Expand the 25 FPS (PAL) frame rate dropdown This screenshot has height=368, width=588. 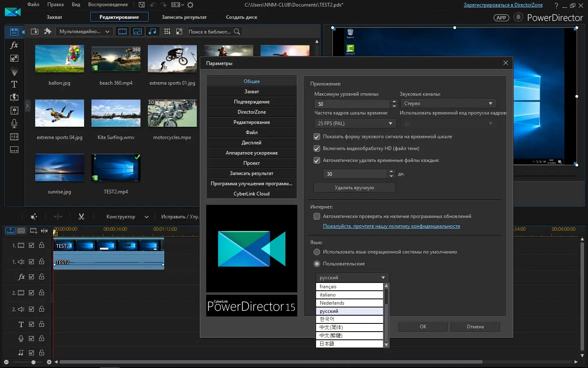click(x=355, y=123)
